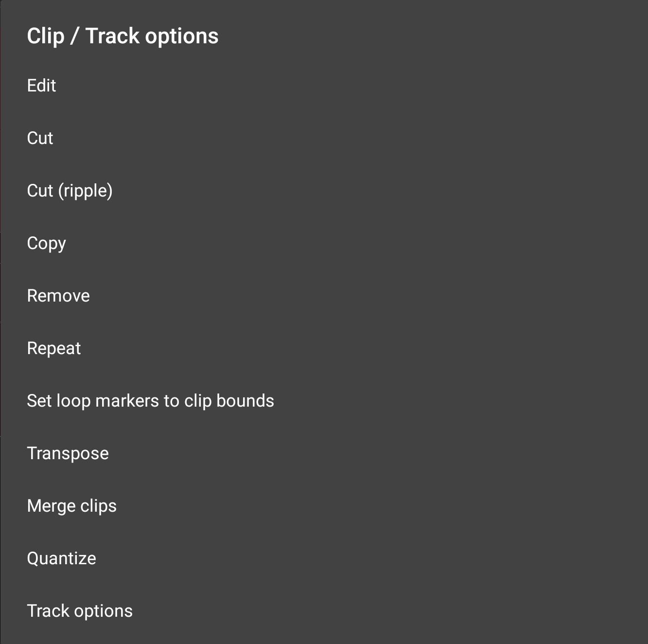648x644 pixels.
Task: Choose Remove to delete the clip
Action: pyautogui.click(x=58, y=296)
